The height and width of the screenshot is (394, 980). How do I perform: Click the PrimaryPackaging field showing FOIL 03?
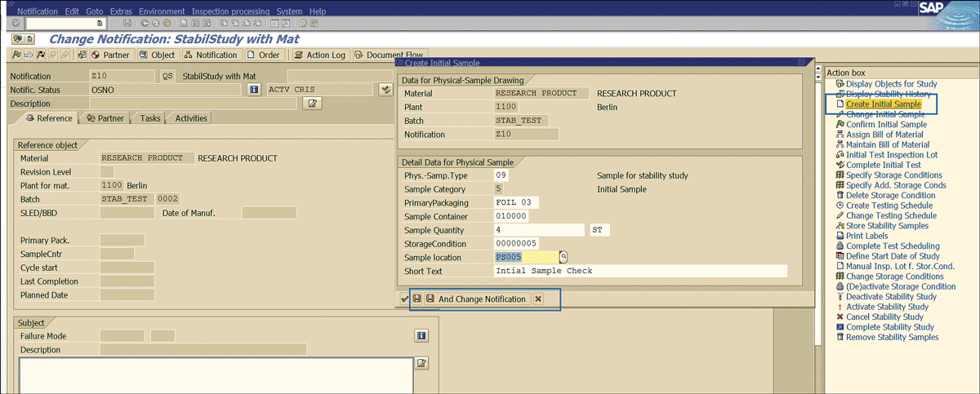pyautogui.click(x=517, y=202)
